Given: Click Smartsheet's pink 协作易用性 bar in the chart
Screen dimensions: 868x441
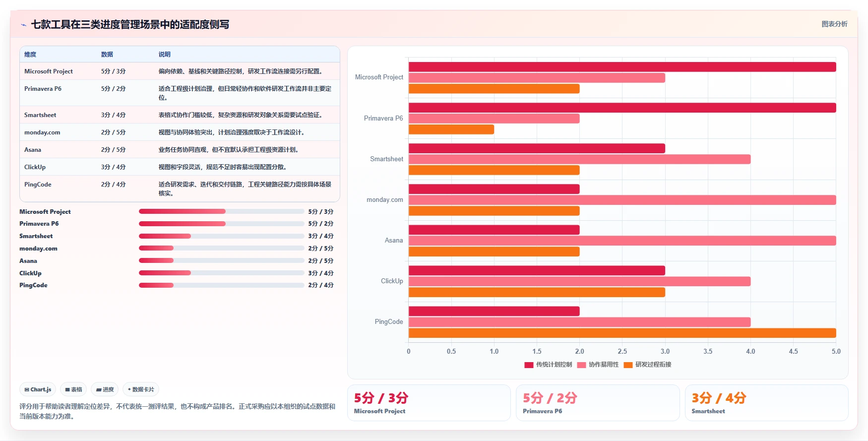Looking at the screenshot, I should (579, 159).
